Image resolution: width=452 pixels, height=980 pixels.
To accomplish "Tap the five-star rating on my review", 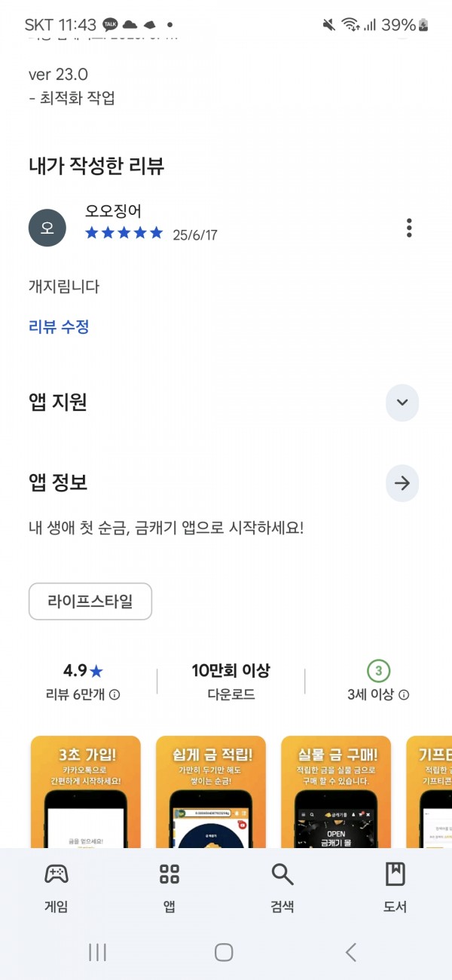I will coord(124,233).
